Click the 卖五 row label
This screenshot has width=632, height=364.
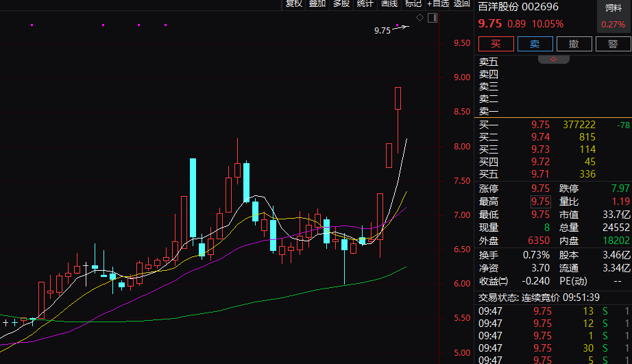[x=489, y=62]
